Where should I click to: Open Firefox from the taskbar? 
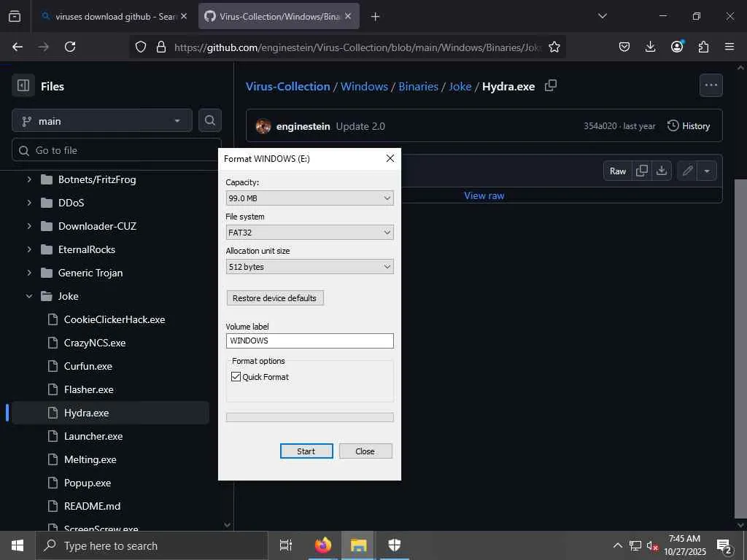click(323, 545)
